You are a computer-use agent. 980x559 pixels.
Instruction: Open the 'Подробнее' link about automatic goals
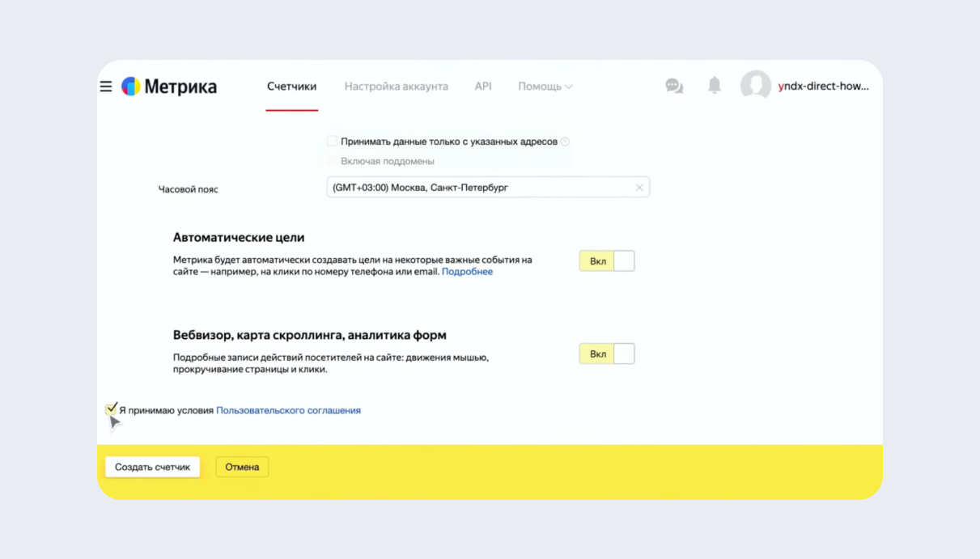click(x=467, y=272)
